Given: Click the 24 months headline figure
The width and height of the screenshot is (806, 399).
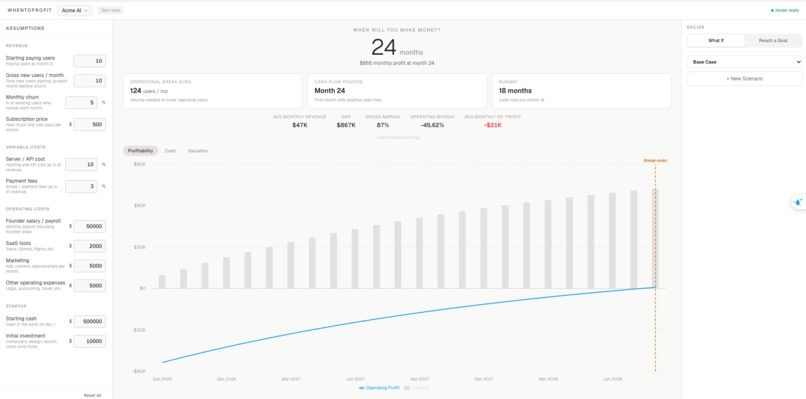Looking at the screenshot, I should click(397, 48).
